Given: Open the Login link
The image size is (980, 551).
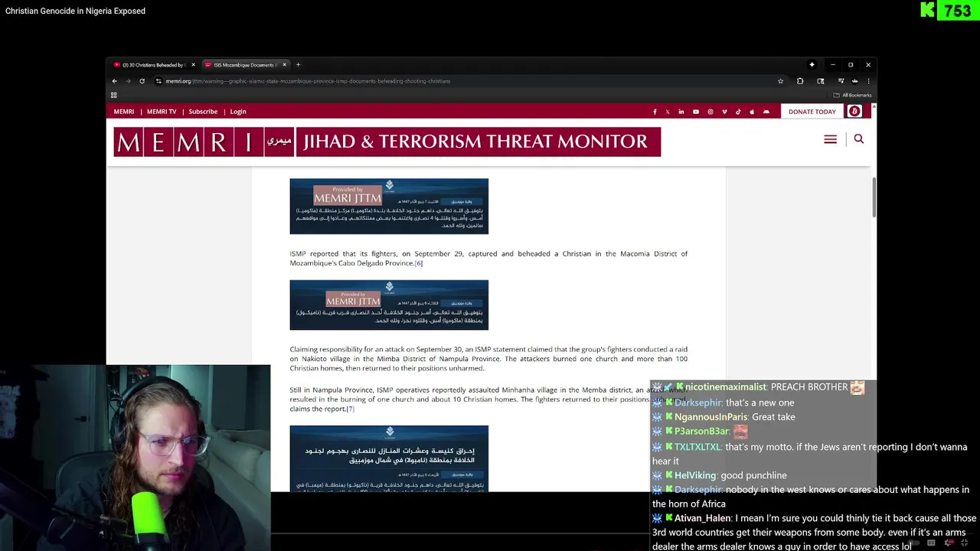Looking at the screenshot, I should pyautogui.click(x=238, y=112).
